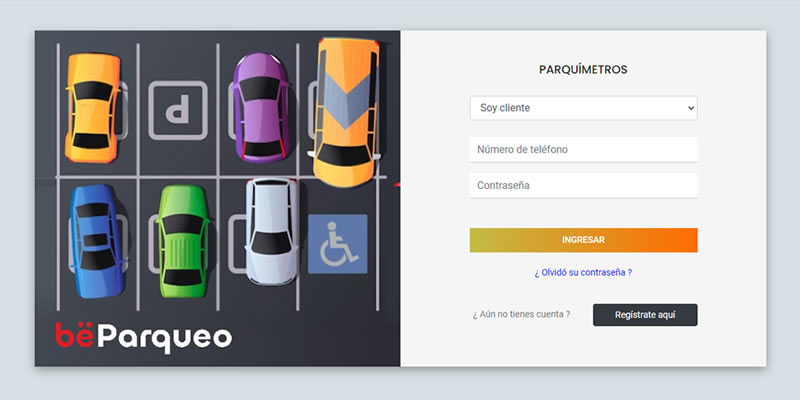Click the Regístrate aquí button
This screenshot has height=400, width=800.
[645, 315]
